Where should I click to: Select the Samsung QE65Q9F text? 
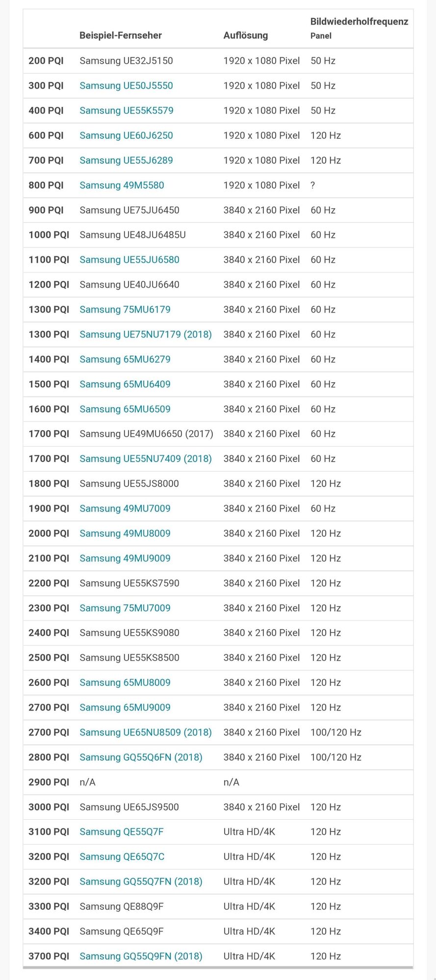coord(122,931)
